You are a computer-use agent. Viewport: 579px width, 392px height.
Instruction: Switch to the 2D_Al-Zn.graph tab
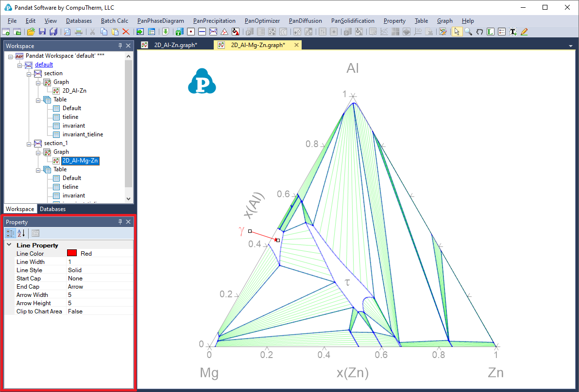click(175, 45)
